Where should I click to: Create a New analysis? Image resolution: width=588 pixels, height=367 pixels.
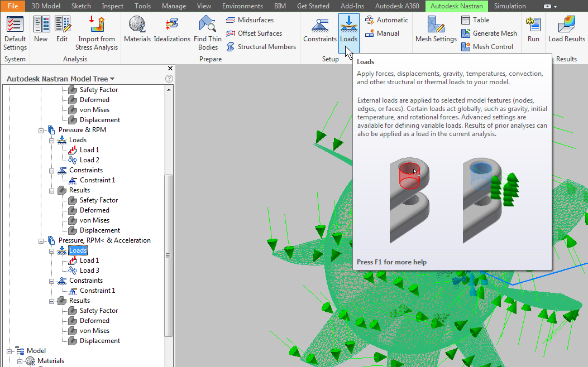pyautogui.click(x=41, y=29)
